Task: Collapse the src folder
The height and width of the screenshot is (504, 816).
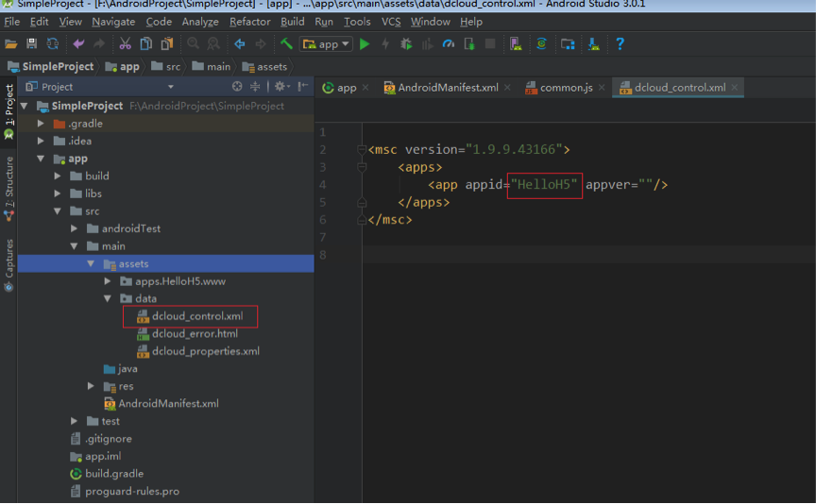Action: 58,211
